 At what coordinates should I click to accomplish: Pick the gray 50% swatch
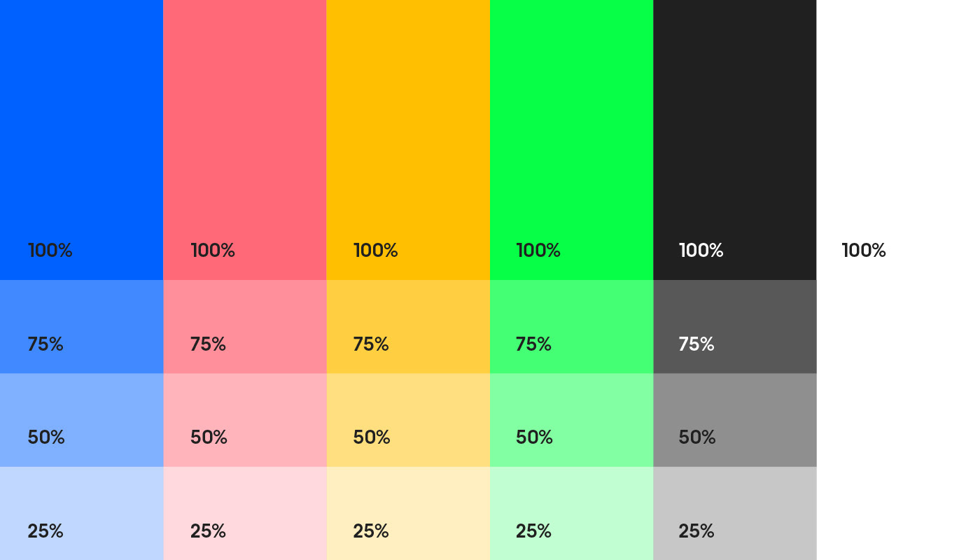[735, 420]
